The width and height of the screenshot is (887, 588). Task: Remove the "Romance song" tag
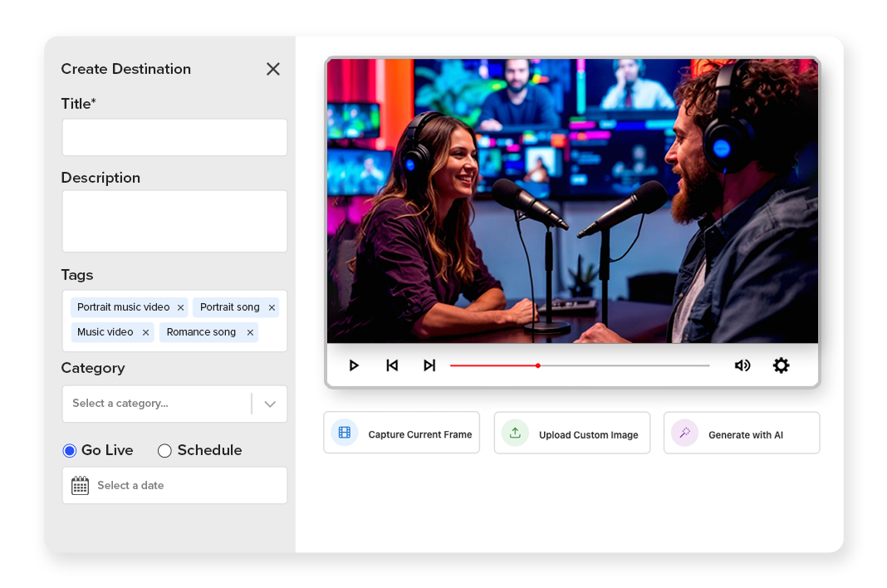tap(250, 333)
